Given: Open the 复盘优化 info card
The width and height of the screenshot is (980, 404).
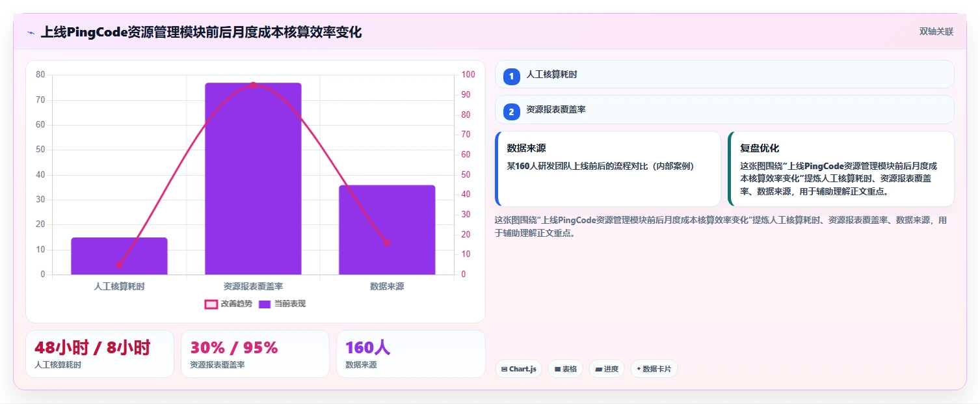Looking at the screenshot, I should coord(841,169).
